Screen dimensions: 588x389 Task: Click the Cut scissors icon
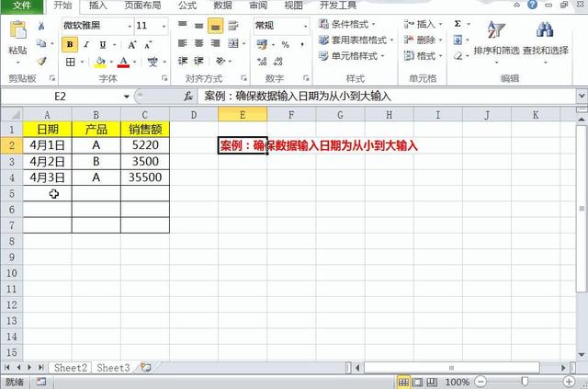41,26
